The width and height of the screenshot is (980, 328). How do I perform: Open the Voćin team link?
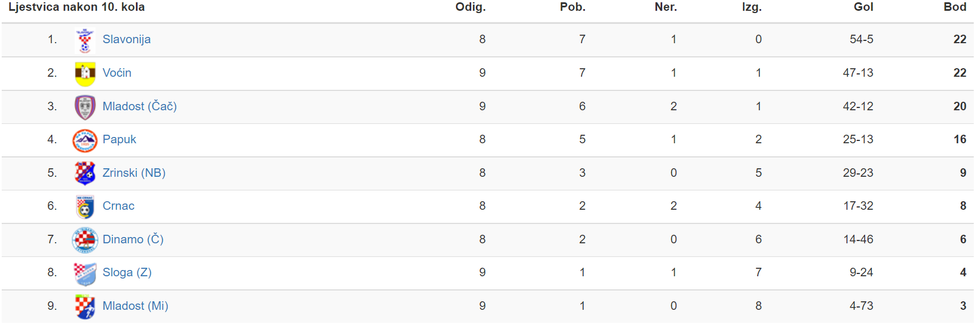[x=117, y=73]
